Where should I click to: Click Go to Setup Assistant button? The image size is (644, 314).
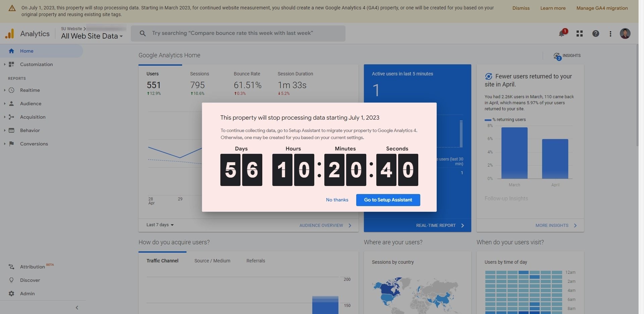pos(388,200)
